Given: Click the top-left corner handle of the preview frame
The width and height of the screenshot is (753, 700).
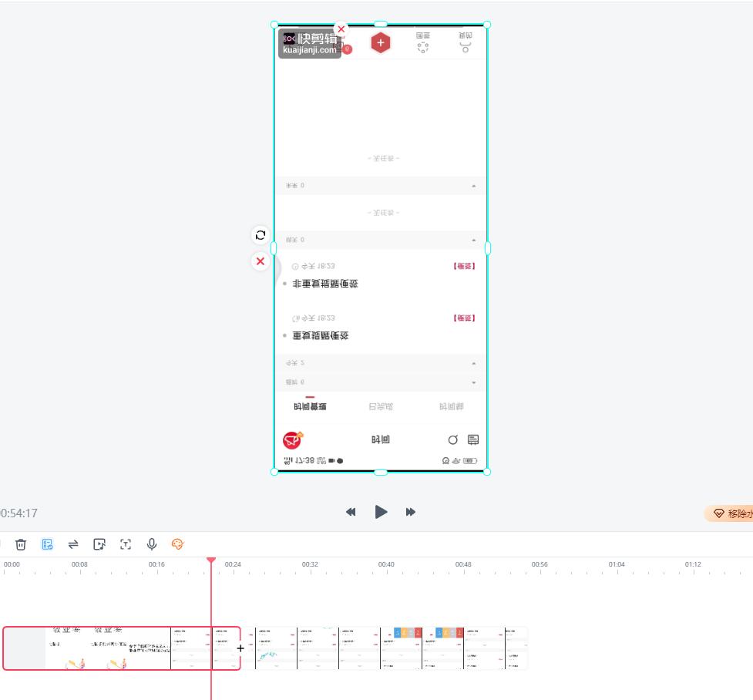Looking at the screenshot, I should [274, 25].
